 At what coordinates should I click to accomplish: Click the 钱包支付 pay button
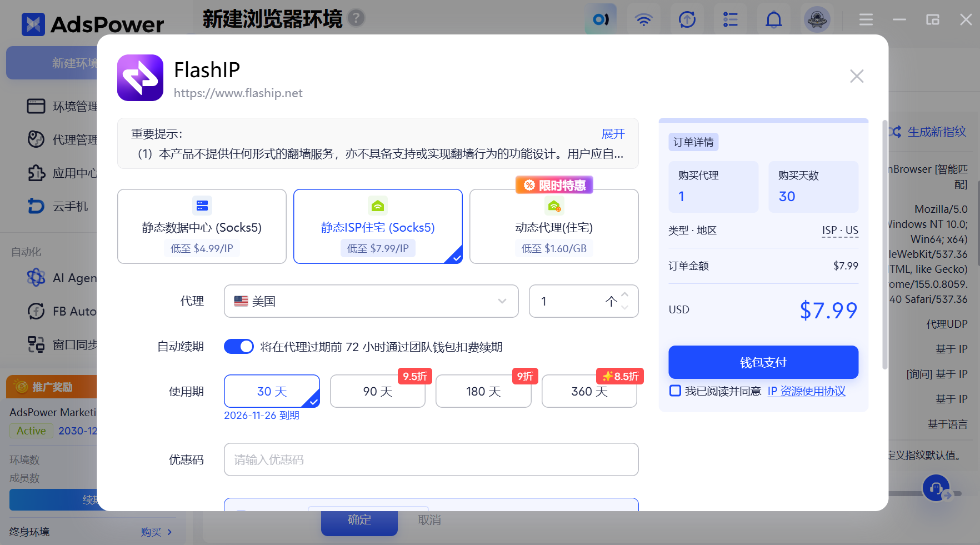763,362
